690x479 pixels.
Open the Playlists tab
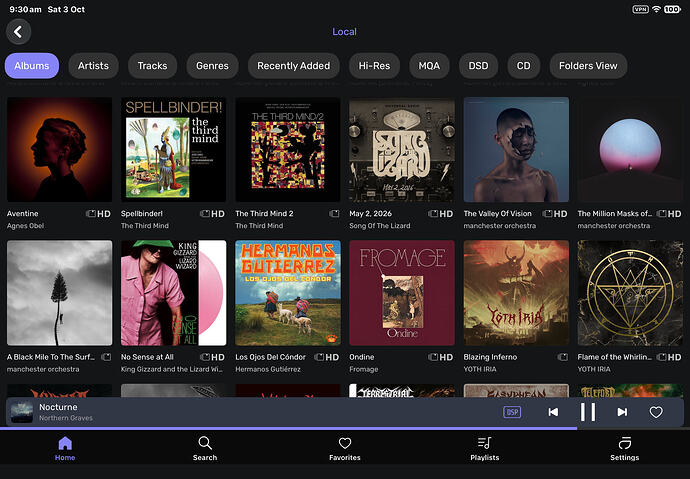[484, 449]
